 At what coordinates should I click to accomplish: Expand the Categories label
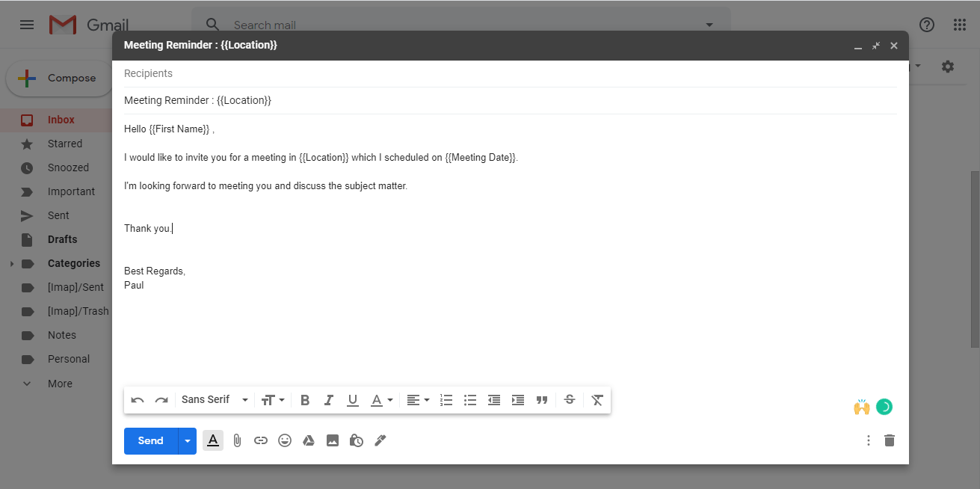pos(12,264)
